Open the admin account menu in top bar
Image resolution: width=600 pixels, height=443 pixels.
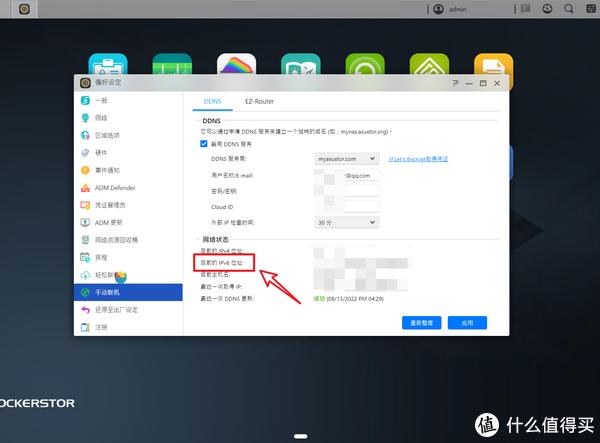click(x=451, y=9)
